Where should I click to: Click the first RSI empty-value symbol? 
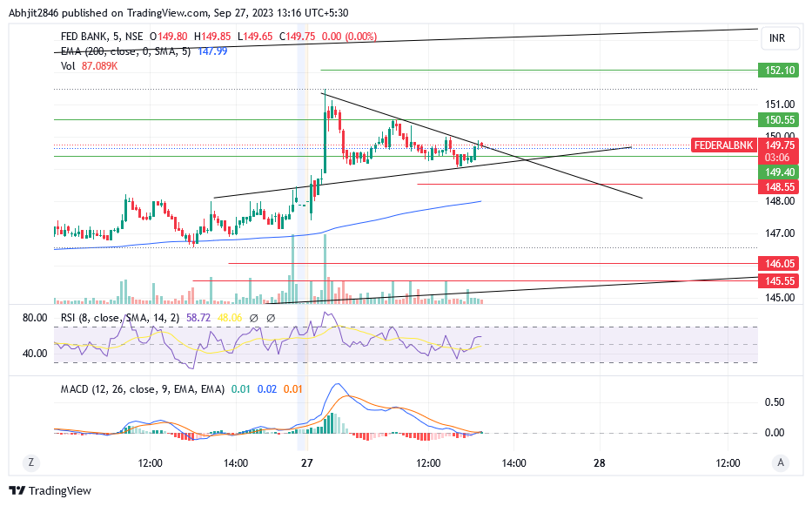(254, 319)
